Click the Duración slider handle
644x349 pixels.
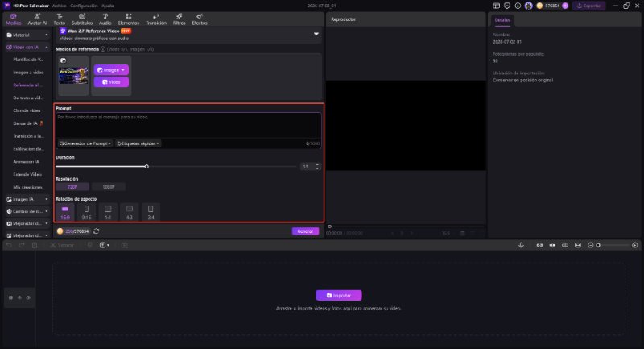click(x=147, y=167)
